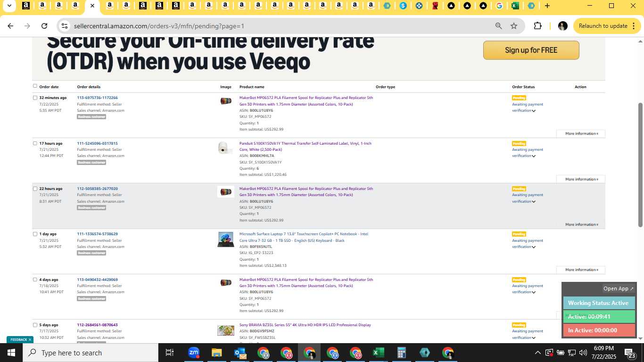Switch to the Excel spreadsheet tab

click(x=515, y=6)
